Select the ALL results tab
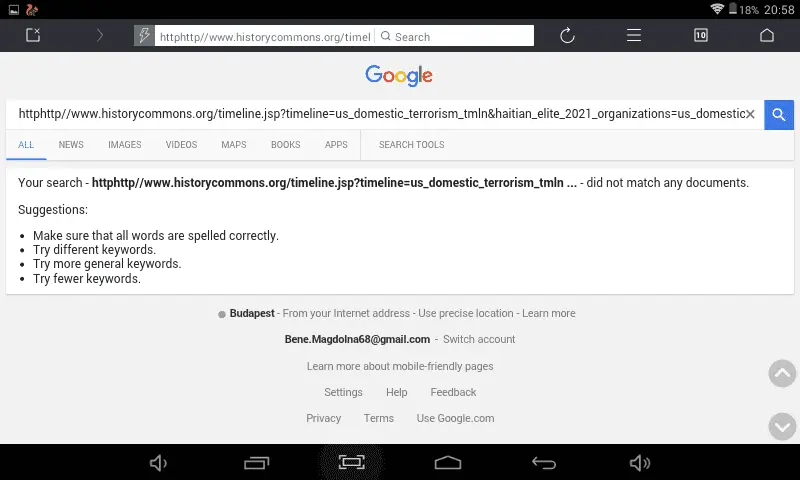The image size is (800, 480). coord(26,145)
